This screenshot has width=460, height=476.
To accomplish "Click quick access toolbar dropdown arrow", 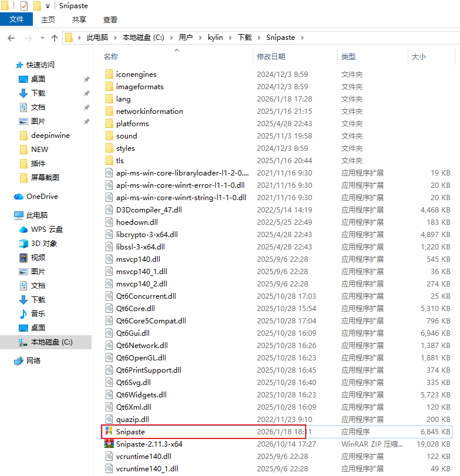I will [48, 6].
